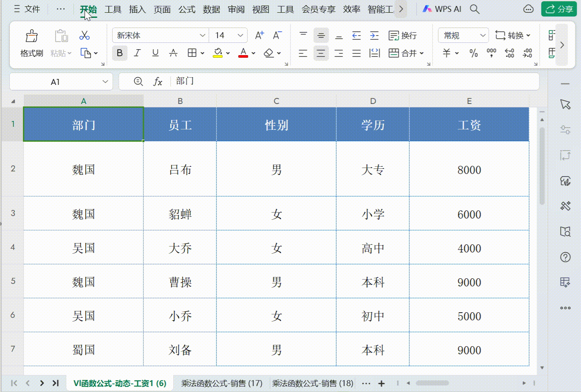Expand the font color dropdown arrow
Image resolution: width=581 pixels, height=392 pixels.
coord(254,53)
